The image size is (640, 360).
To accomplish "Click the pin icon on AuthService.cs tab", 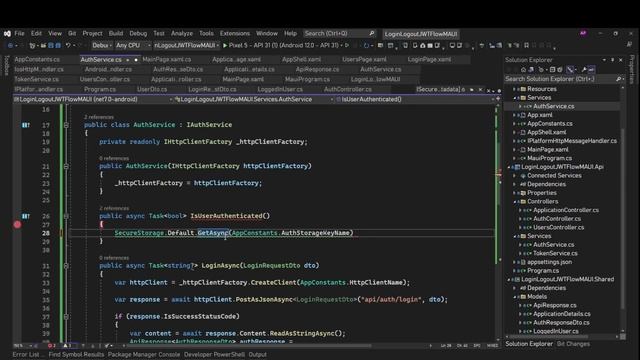I will pos(128,60).
